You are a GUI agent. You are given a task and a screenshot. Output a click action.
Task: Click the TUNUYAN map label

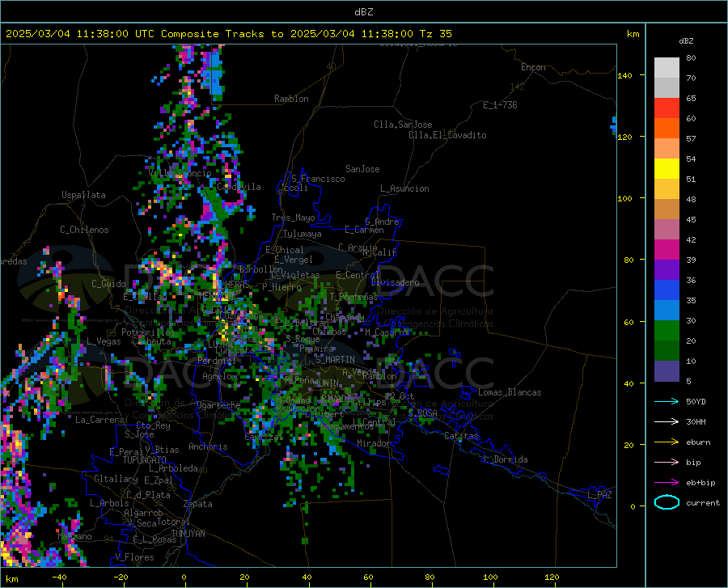(188, 534)
